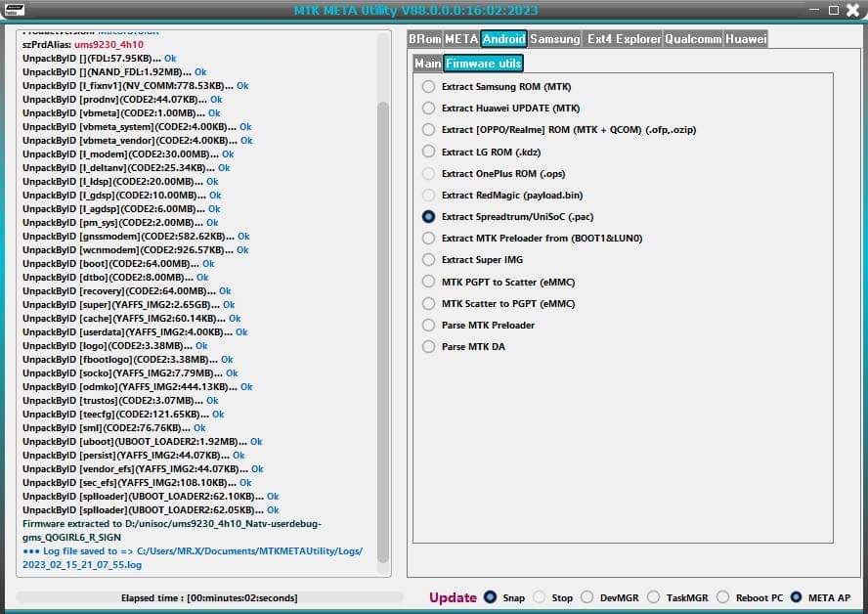Click the UnpackByID [uboot] log line
Viewport: 868px width, 614px height.
143,441
